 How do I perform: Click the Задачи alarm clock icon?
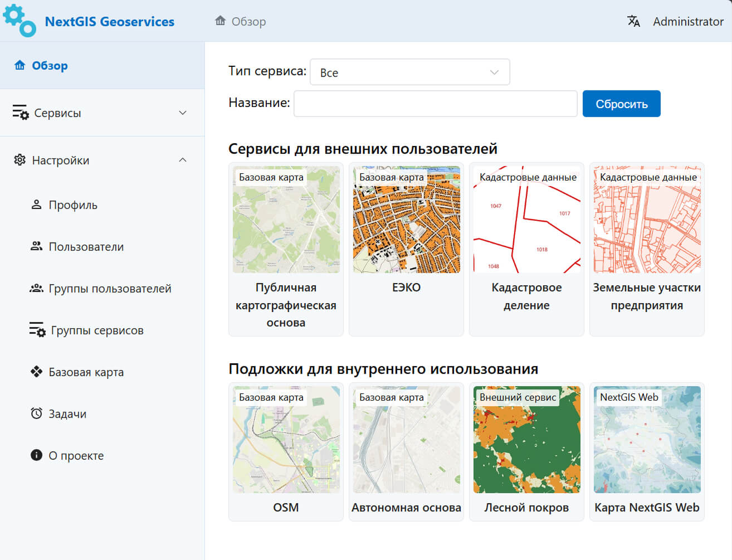point(36,413)
